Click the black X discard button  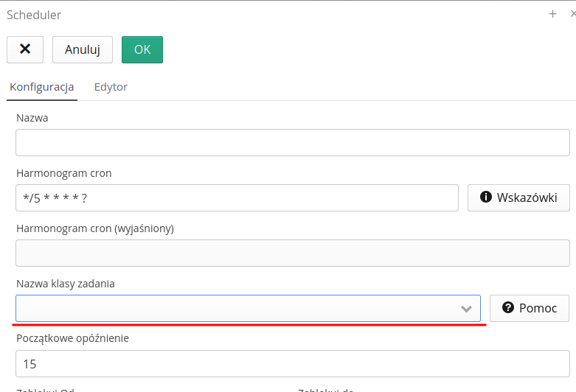[25, 49]
